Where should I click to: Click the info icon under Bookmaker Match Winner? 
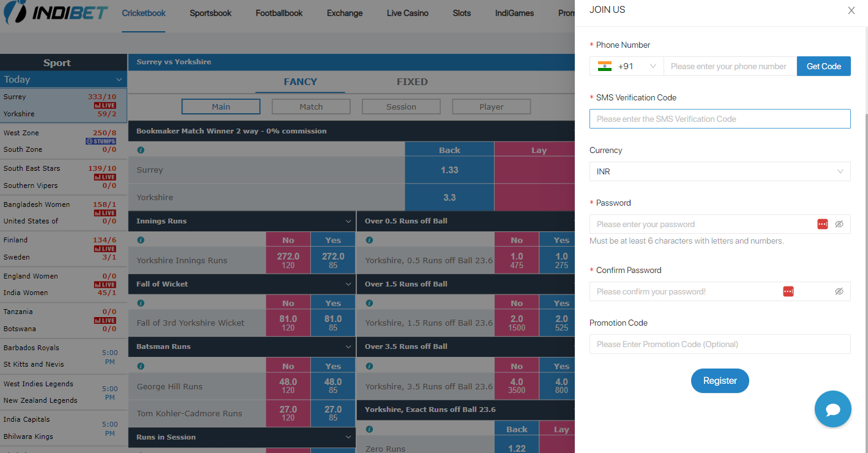(x=141, y=150)
